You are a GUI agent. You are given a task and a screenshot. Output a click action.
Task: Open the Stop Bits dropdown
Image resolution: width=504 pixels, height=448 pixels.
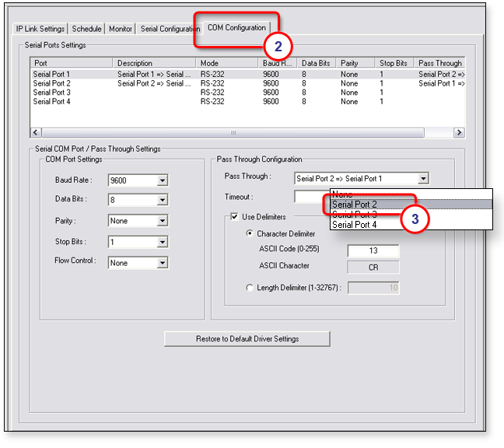(163, 242)
